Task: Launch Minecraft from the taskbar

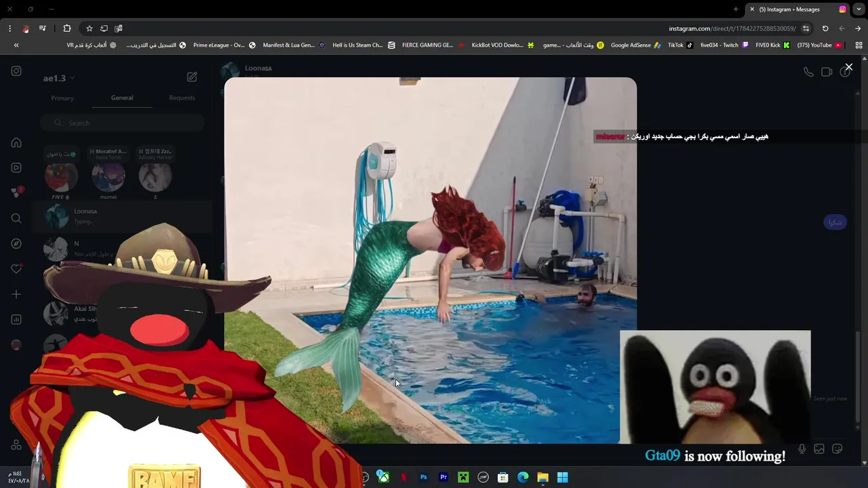Action: 463,477
